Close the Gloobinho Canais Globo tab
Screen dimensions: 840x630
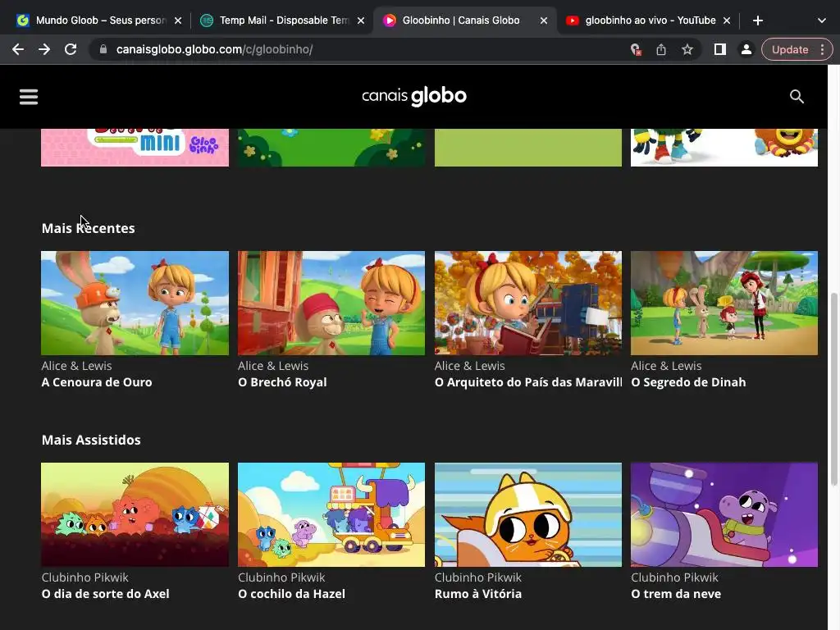click(x=543, y=21)
